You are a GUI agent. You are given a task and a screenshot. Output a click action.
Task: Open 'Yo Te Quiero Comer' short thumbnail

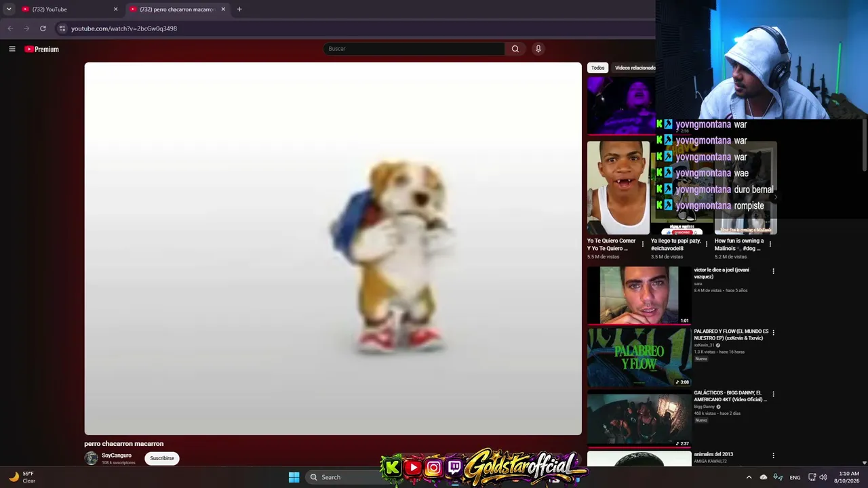[618, 188]
